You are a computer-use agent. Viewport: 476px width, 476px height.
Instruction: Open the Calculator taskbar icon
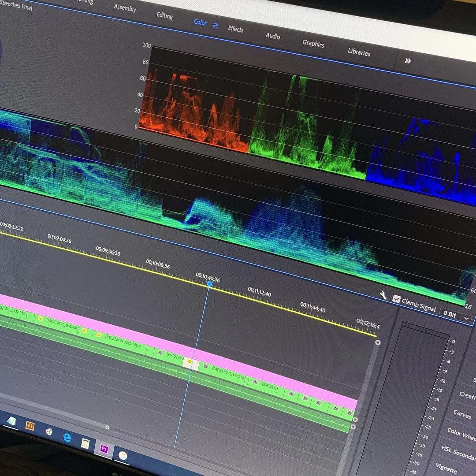pyautogui.click(x=86, y=443)
